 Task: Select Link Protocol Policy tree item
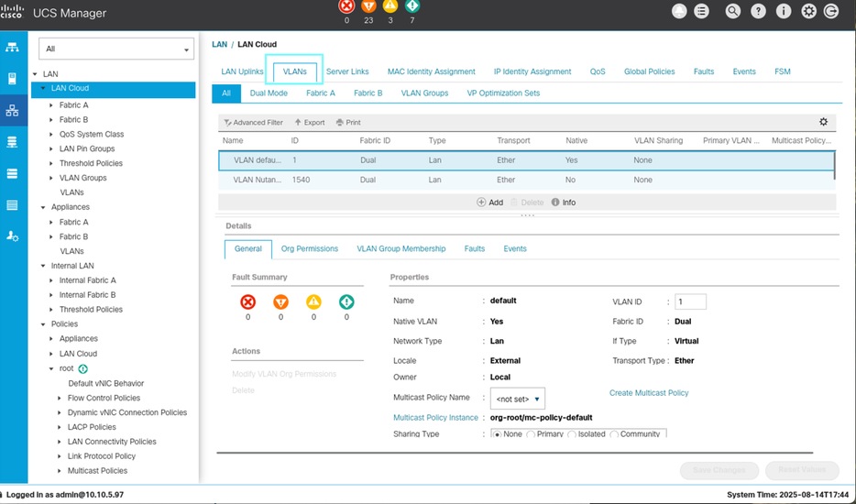point(102,456)
